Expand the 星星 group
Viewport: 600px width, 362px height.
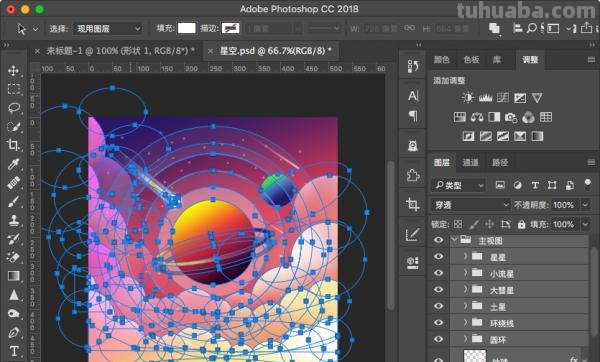click(x=465, y=256)
